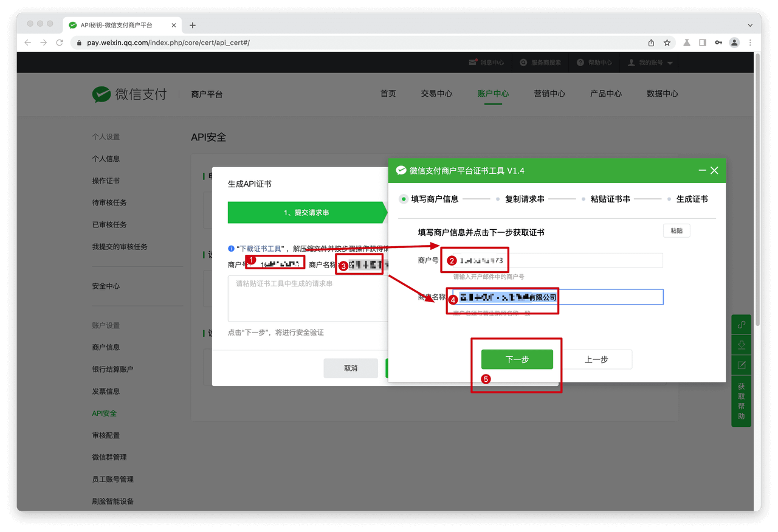Click the info icon beside 下载证书工具
Viewport: 778px width, 532px height.
[230, 247]
